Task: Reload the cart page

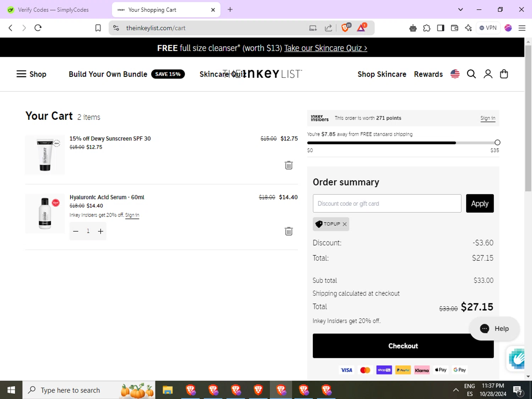Action: click(x=38, y=28)
